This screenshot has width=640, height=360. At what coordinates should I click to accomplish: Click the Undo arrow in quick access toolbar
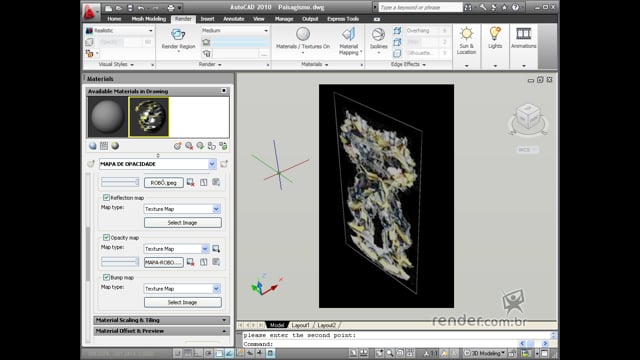[x=141, y=8]
